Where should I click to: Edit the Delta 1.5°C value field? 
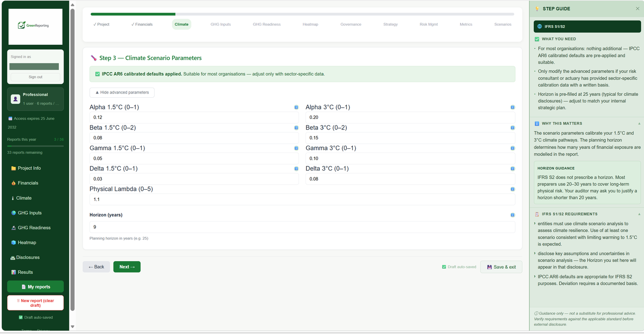tap(194, 179)
